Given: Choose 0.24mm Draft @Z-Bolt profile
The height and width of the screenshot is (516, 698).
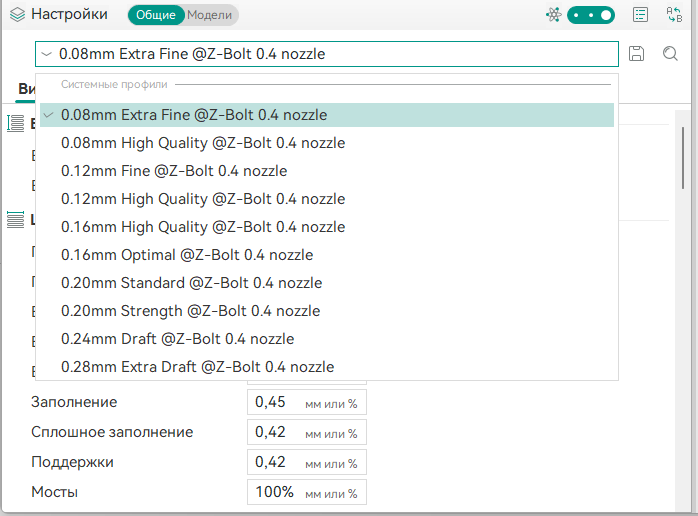Looking at the screenshot, I should tap(327, 339).
